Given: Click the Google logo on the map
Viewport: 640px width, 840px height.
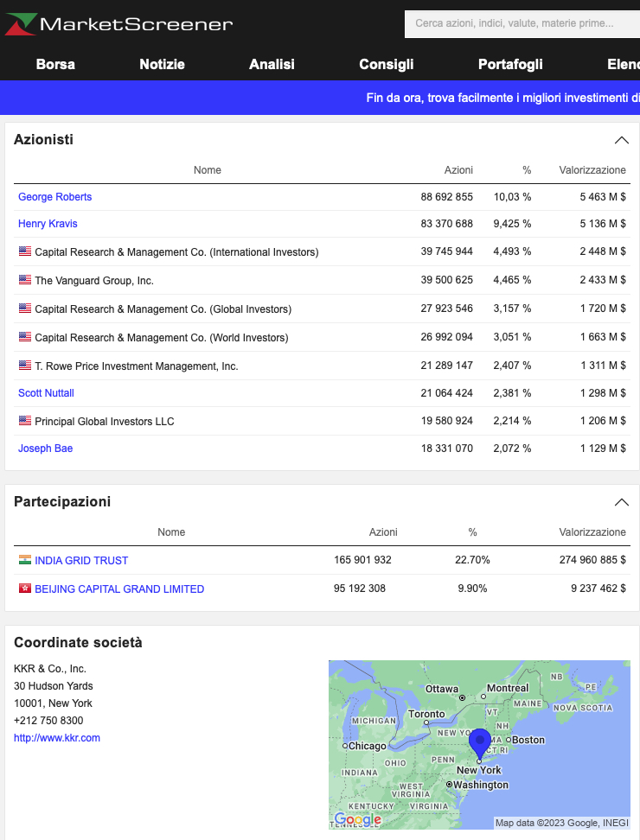Looking at the screenshot, I should click(x=357, y=819).
